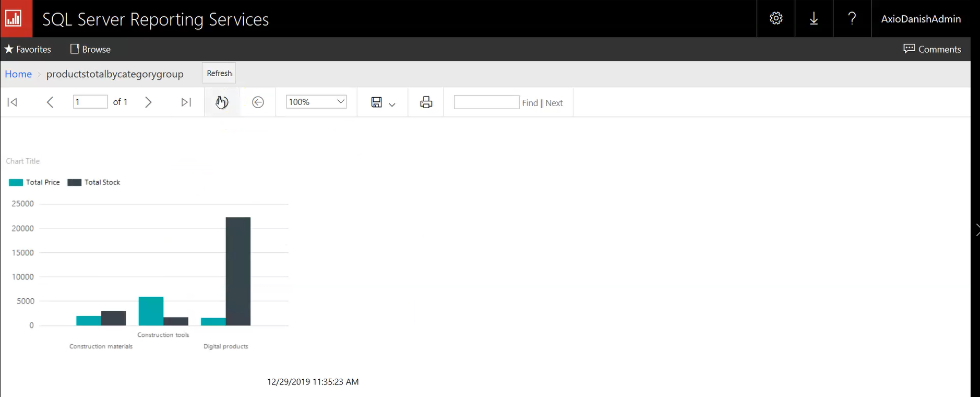
Task: Click the find text input field
Action: pyautogui.click(x=486, y=102)
